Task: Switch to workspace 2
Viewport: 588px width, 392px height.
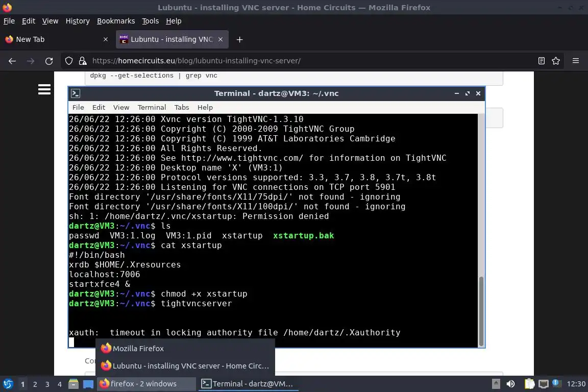Action: (x=35, y=384)
